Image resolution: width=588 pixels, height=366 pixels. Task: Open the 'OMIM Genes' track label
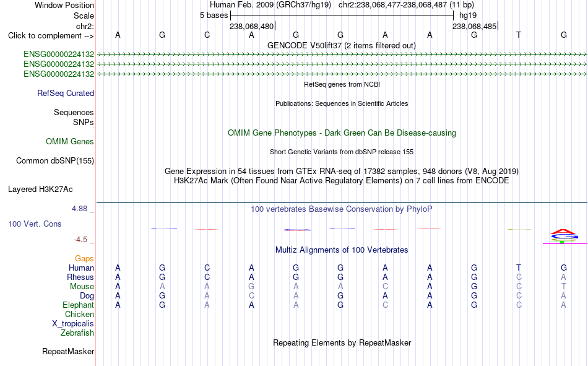point(70,142)
